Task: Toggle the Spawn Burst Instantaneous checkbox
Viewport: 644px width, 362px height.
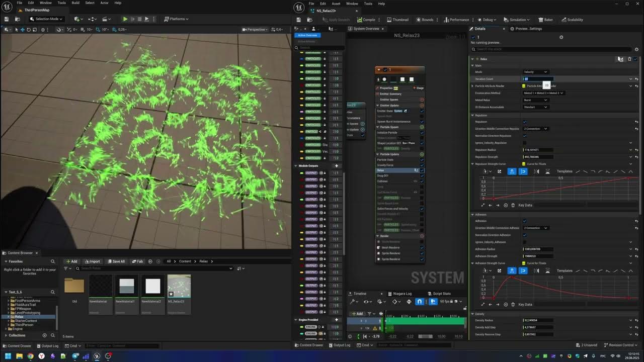Action: (422, 122)
